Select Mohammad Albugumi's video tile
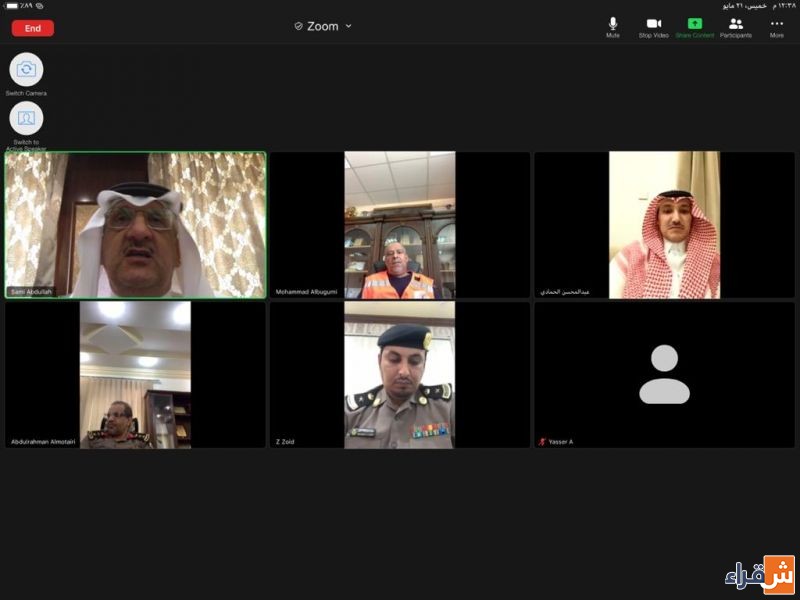 [400, 225]
